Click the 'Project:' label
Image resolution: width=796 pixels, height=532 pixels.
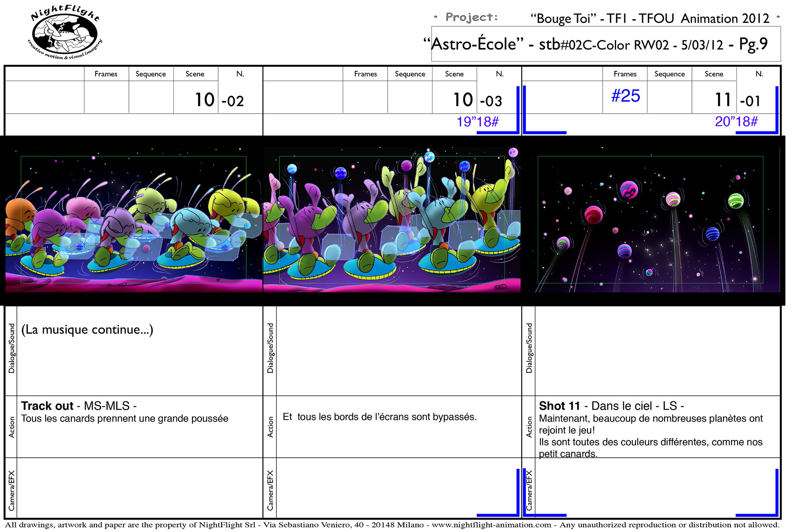[x=471, y=17]
